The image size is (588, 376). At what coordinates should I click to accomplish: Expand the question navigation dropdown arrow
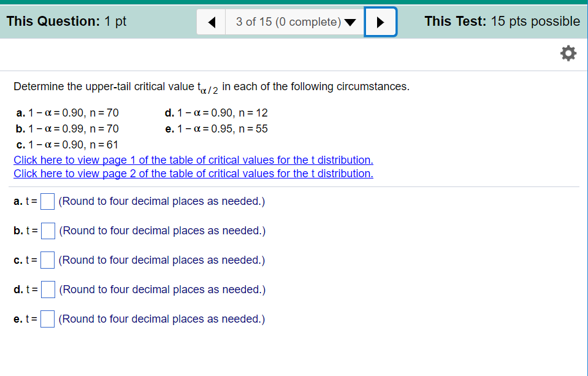(x=349, y=21)
